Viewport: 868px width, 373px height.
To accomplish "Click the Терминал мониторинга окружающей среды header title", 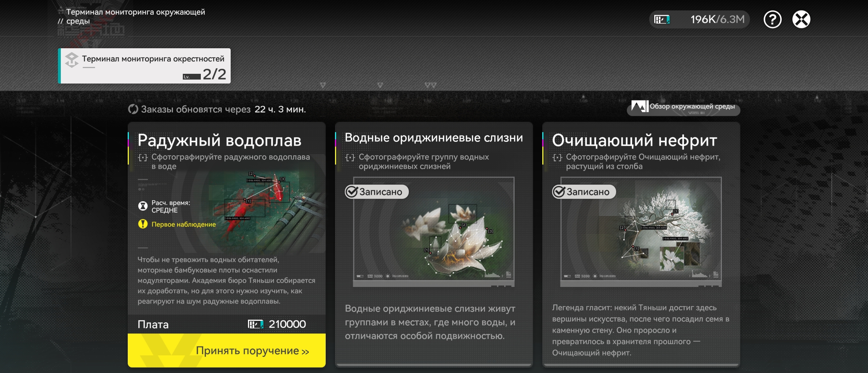I will point(136,17).
